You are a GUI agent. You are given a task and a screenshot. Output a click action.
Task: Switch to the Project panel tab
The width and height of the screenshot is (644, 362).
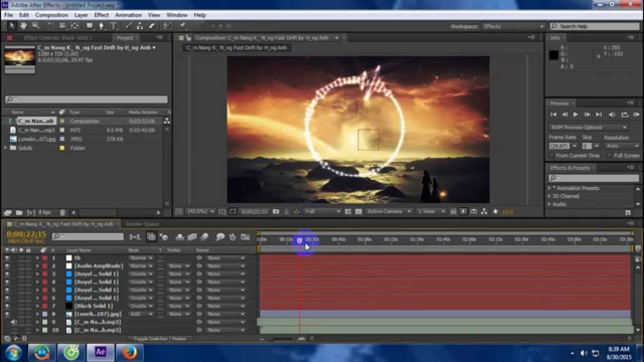point(125,38)
